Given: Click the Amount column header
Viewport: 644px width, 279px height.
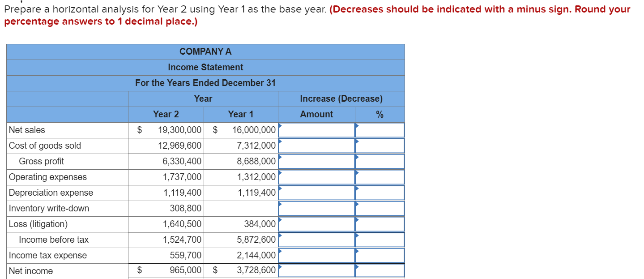Looking at the screenshot, I should click(316, 114).
